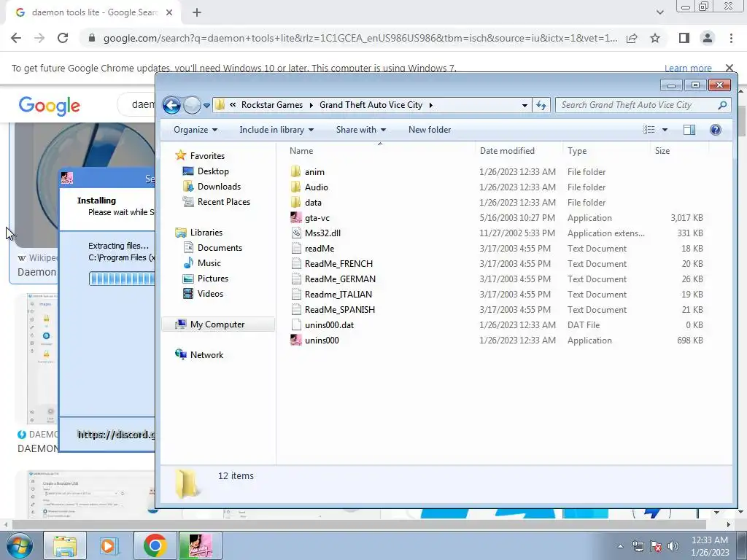Select the Audio folder icon
747x560 pixels.
click(296, 187)
